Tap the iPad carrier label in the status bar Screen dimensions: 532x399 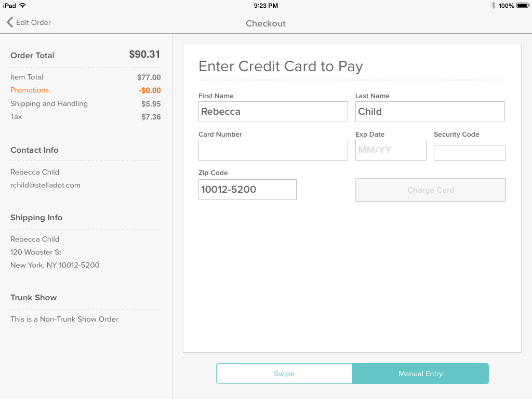(x=9, y=6)
